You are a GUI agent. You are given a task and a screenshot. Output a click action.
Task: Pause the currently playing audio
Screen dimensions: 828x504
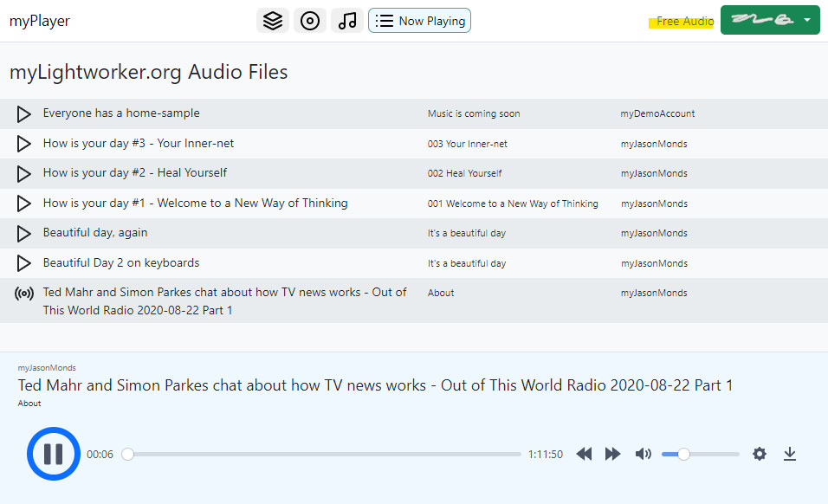pyautogui.click(x=54, y=454)
